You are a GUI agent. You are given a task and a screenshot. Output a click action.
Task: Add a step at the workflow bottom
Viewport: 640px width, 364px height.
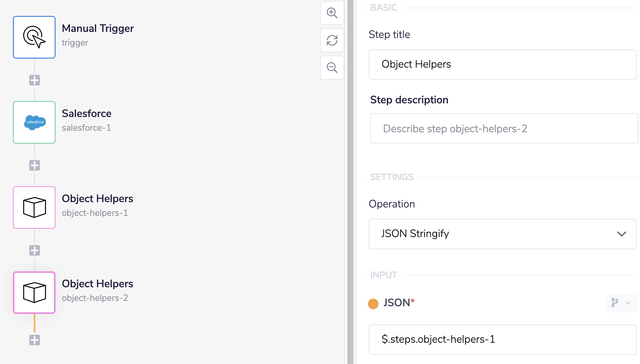pyautogui.click(x=35, y=340)
